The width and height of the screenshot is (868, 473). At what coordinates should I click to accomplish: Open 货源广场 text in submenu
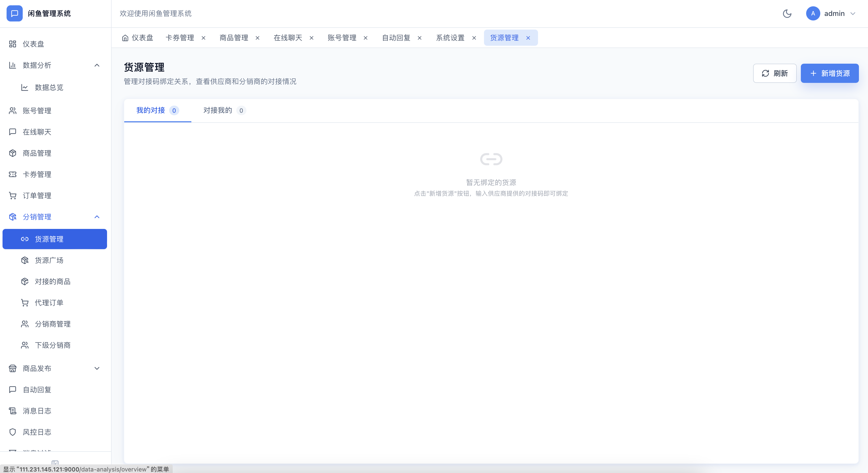49,260
